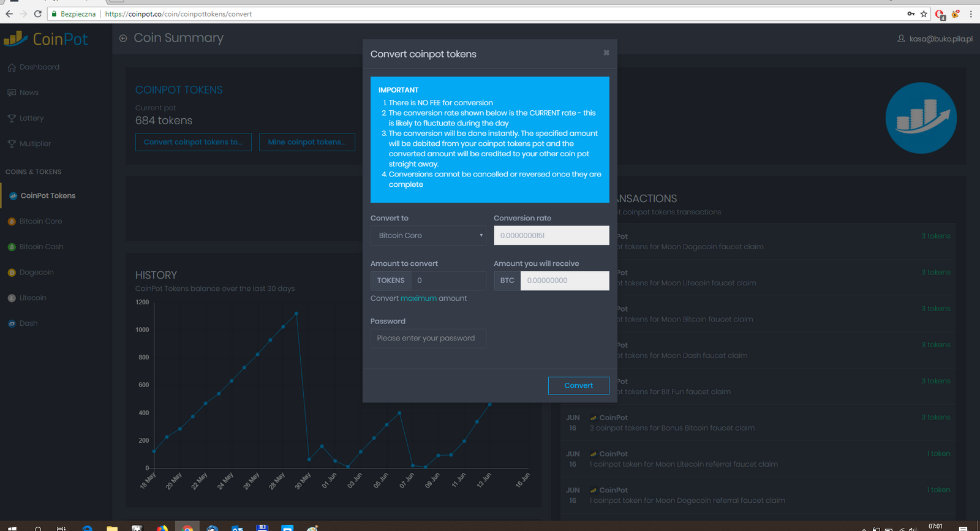
Task: Click the CoinPot Tokens sidebar icon
Action: point(13,196)
